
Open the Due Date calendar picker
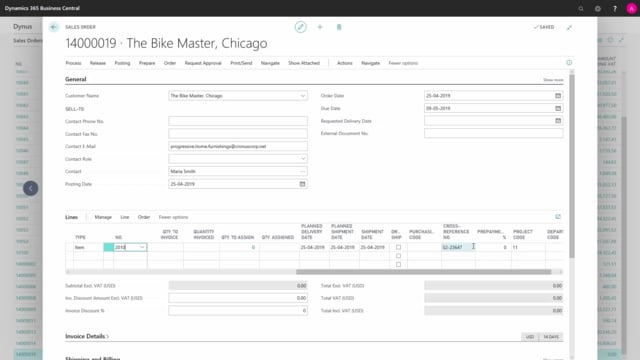point(558,108)
